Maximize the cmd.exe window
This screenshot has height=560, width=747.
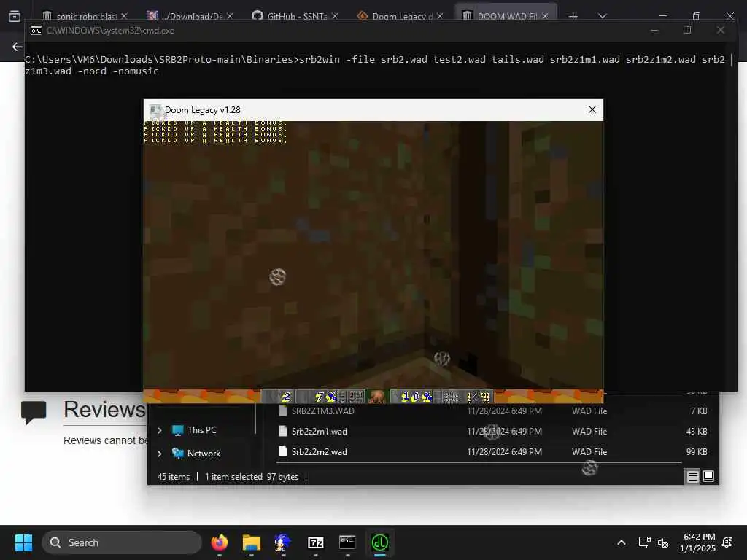point(687,30)
